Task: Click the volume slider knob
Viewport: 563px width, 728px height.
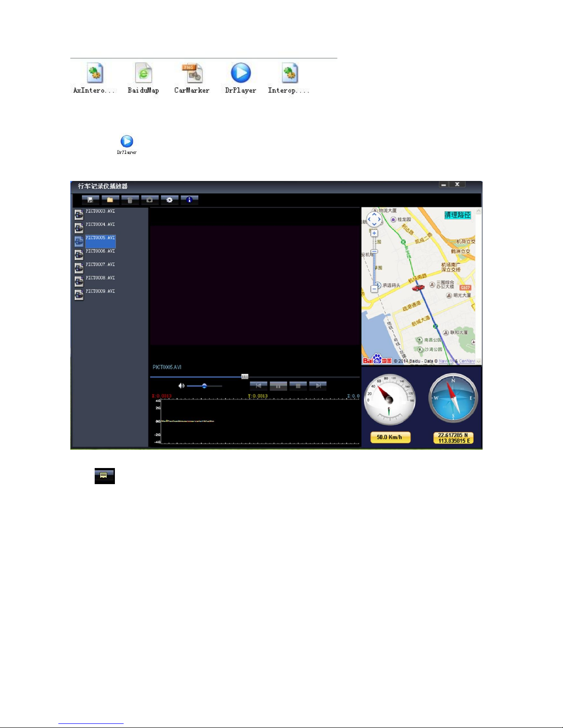Action: [205, 386]
